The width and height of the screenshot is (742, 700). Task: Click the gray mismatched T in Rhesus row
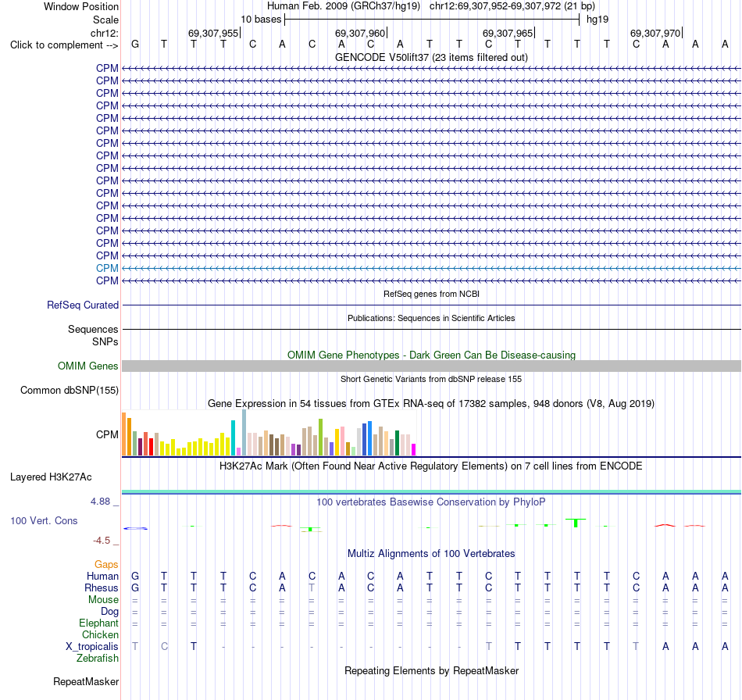pyautogui.click(x=312, y=587)
